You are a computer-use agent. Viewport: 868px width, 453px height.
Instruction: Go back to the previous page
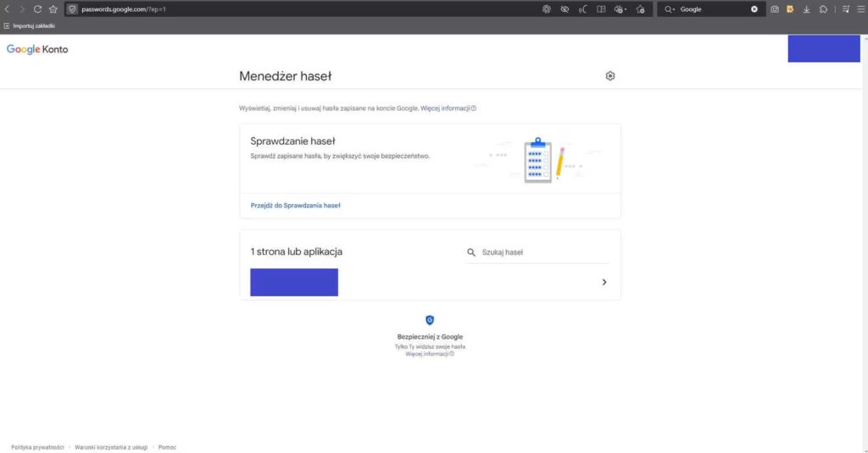[x=7, y=9]
